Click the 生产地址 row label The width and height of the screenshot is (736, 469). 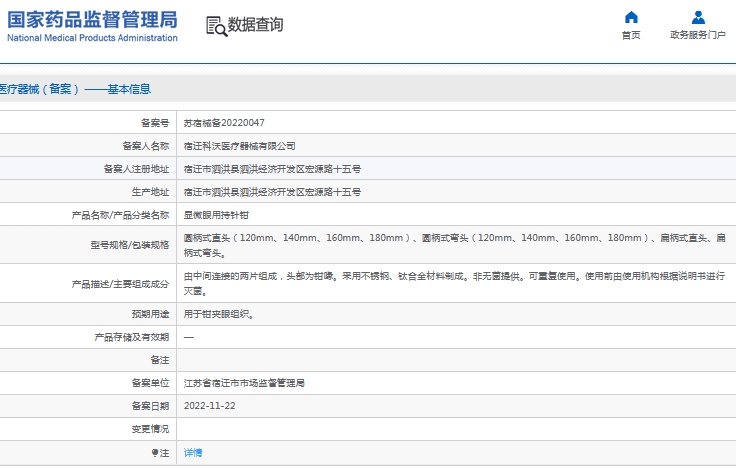[x=150, y=192]
